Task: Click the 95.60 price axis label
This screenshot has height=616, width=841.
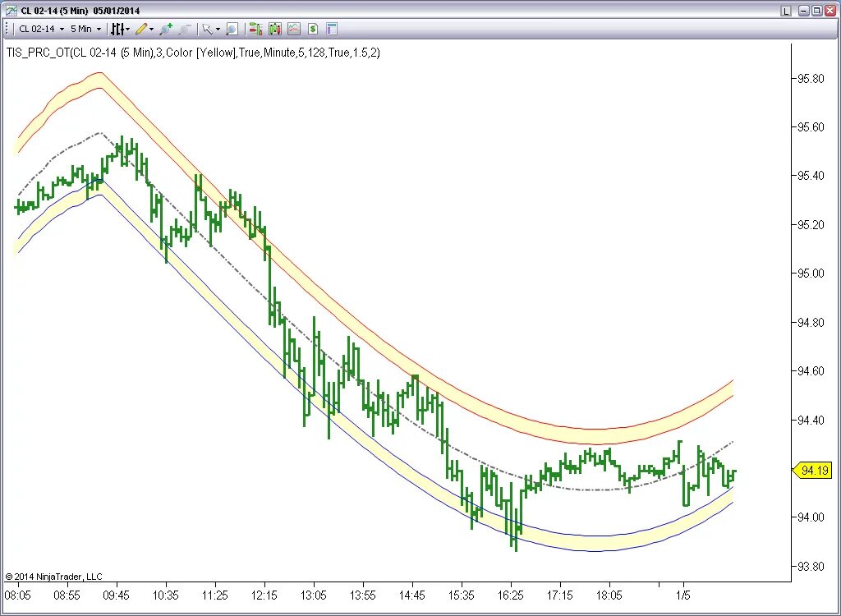Action: point(810,127)
